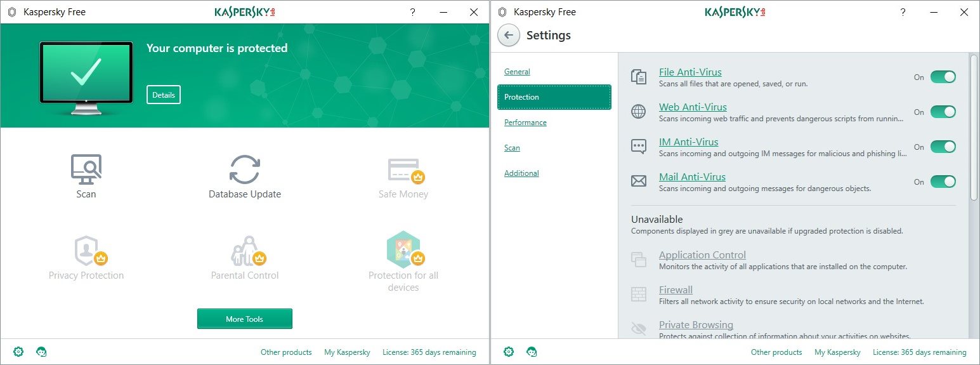
Task: Open IM Anti-Virus settings link
Action: (x=689, y=142)
